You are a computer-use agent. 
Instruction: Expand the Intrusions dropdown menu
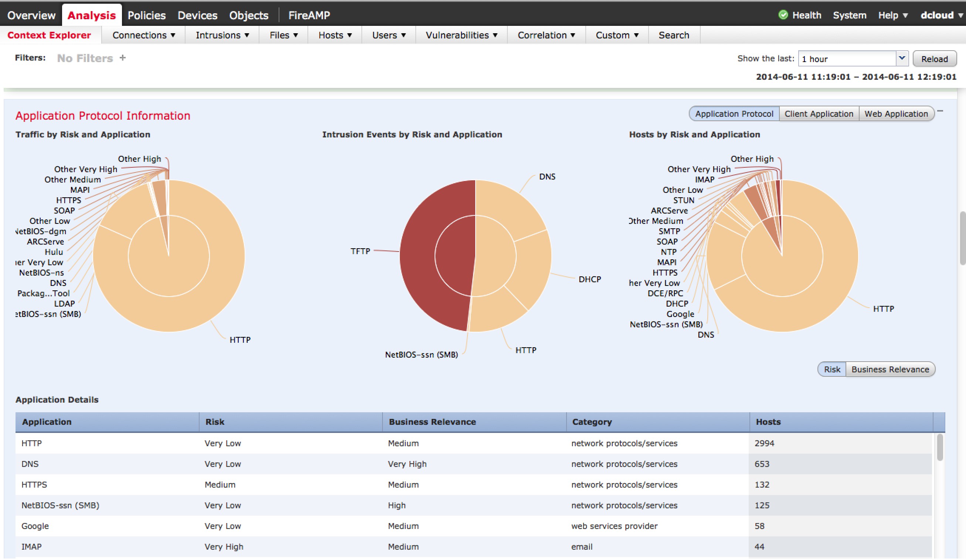click(222, 35)
